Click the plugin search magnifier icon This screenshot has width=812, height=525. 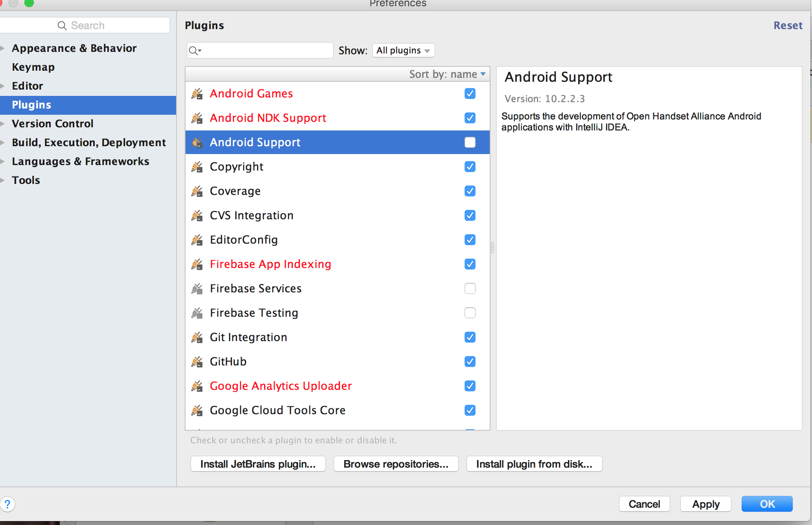[x=195, y=50]
